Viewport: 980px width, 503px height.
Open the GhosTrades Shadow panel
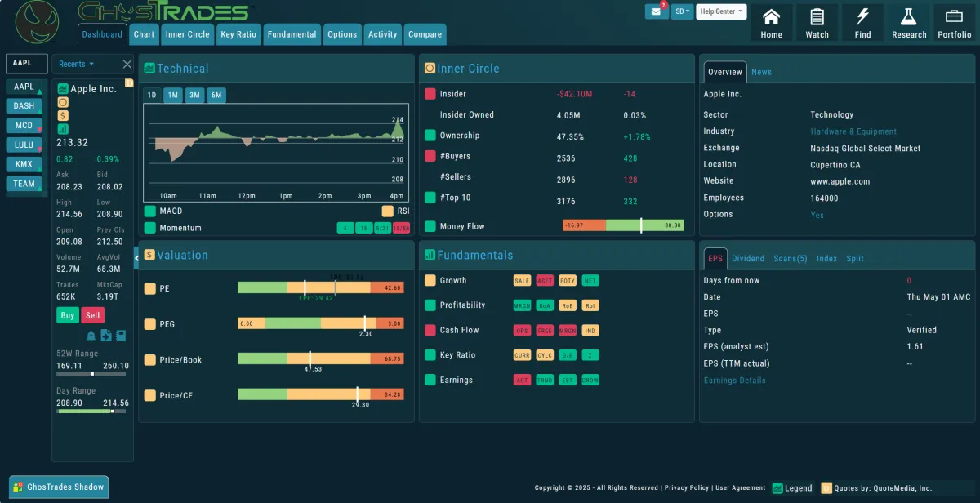(59, 487)
